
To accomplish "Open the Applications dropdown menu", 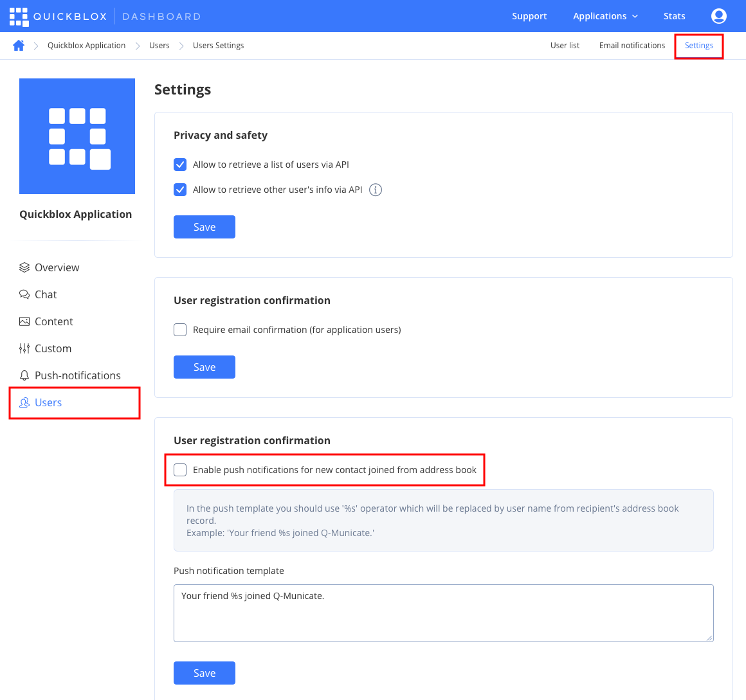I will (x=605, y=15).
